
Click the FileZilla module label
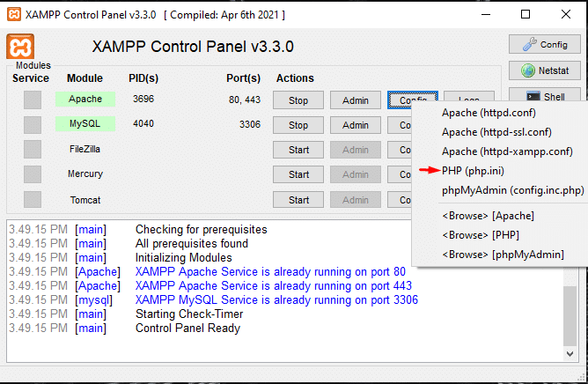[x=85, y=149]
